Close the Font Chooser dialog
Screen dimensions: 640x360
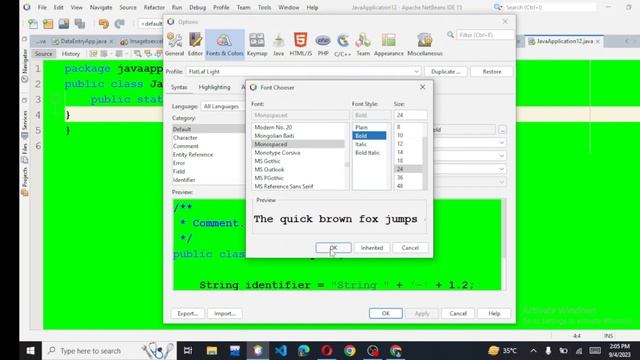click(422, 87)
